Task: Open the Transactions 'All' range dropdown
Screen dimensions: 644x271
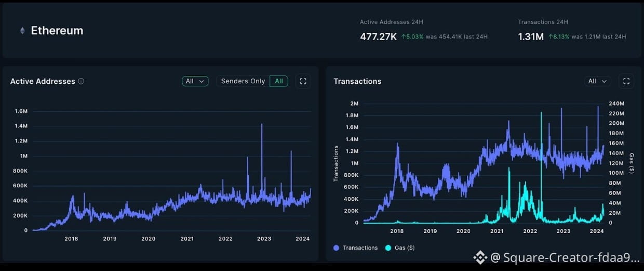Action: click(x=597, y=81)
